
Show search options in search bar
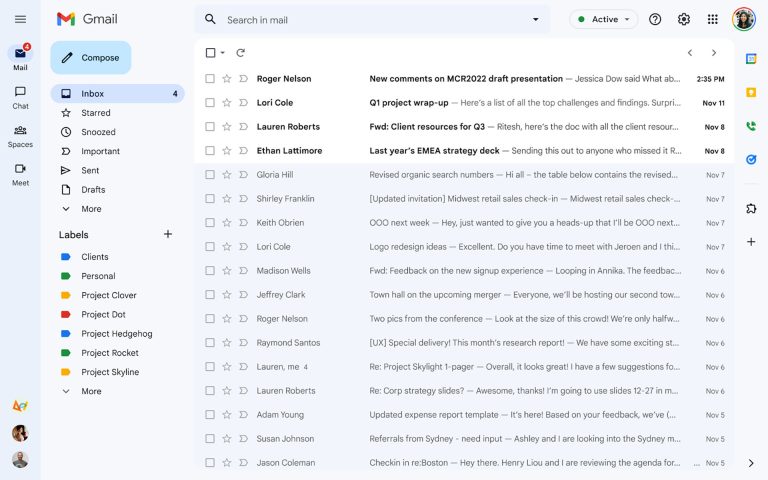[x=535, y=19]
